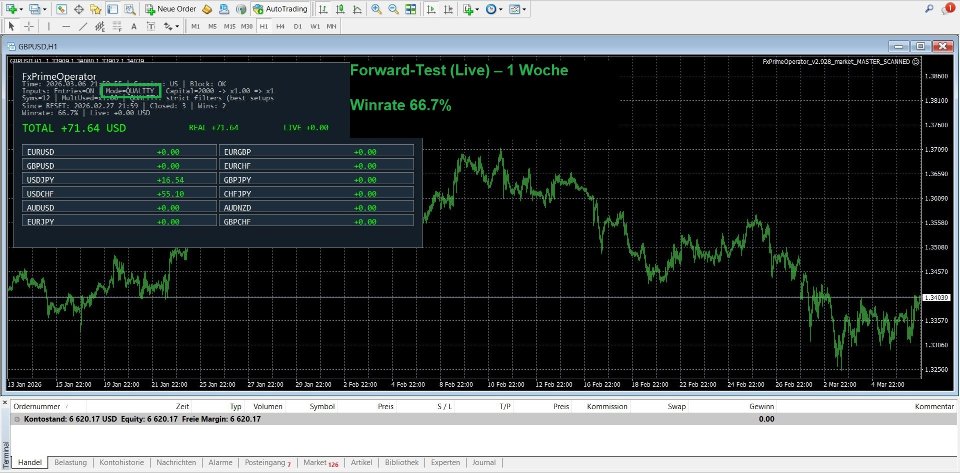The width and height of the screenshot is (960, 473).
Task: Expand the Periods dropdown arrow
Action: (501, 9)
